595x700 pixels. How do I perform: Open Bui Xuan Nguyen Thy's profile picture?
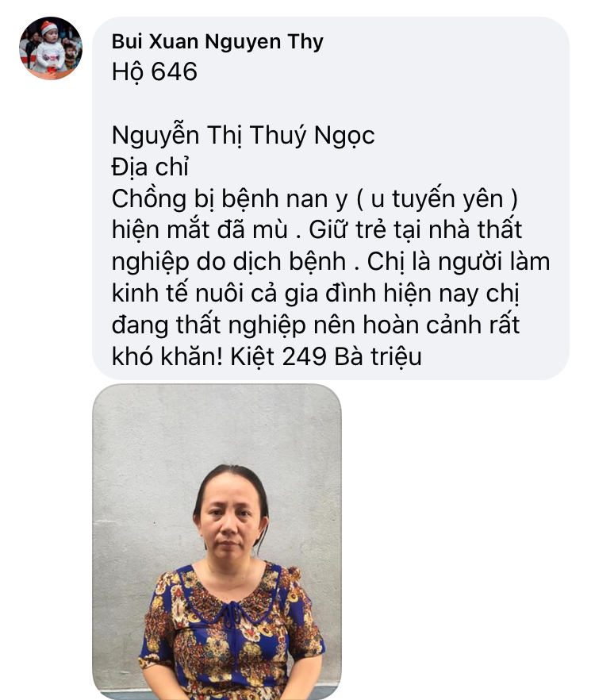pos(51,48)
